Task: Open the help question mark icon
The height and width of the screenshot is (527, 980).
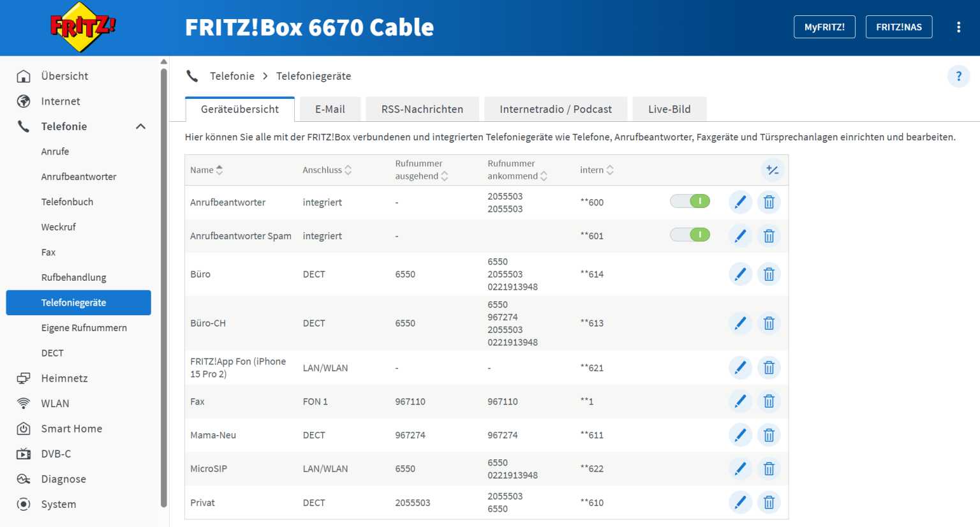Action: [x=958, y=77]
